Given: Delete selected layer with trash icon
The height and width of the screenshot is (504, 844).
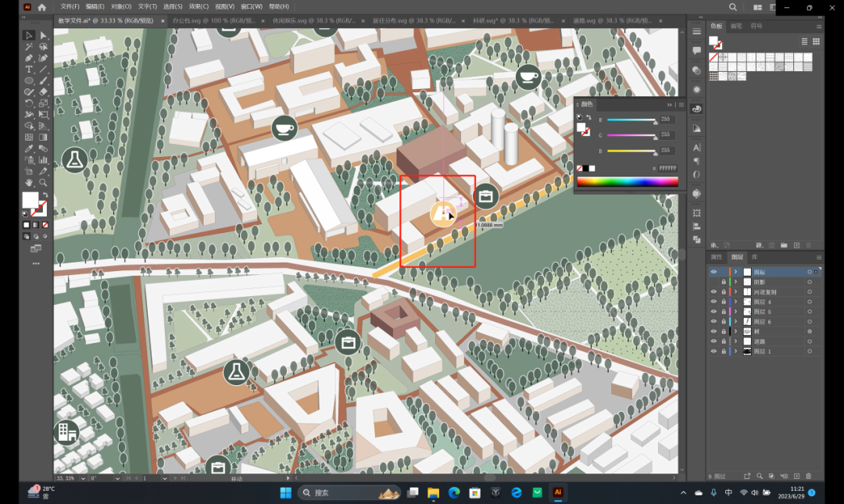Looking at the screenshot, I should tap(809, 476).
